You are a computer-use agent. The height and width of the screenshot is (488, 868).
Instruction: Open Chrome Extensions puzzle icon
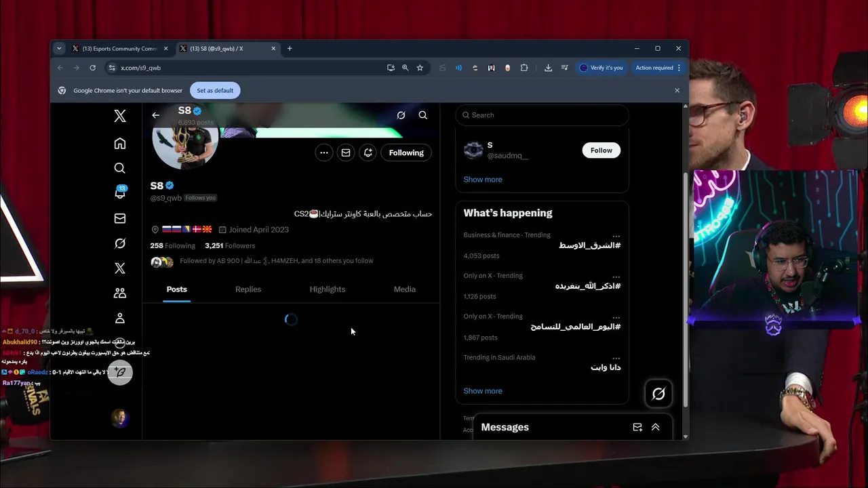(524, 68)
